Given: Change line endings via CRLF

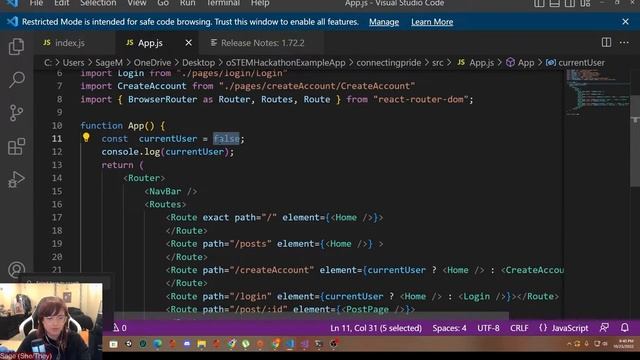Looking at the screenshot, I should [519, 328].
